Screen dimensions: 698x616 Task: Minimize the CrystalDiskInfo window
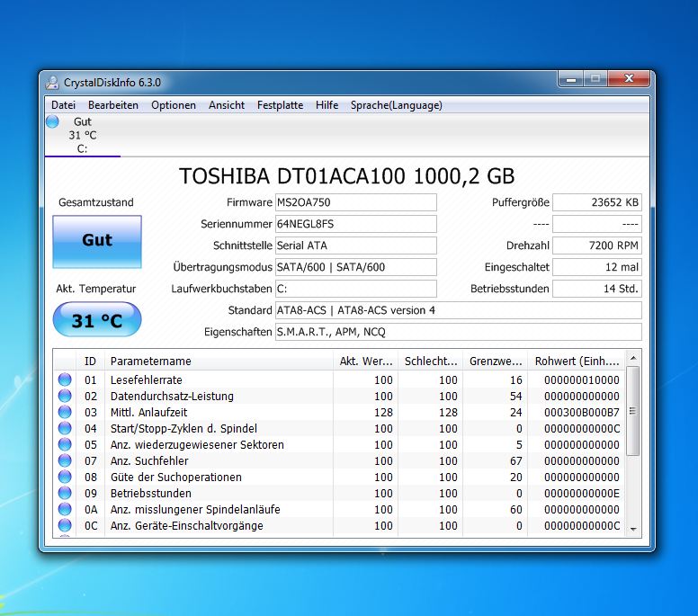tap(571, 79)
